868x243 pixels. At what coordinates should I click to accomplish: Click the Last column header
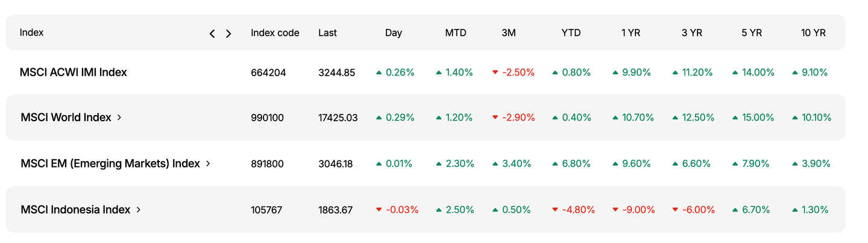(327, 33)
